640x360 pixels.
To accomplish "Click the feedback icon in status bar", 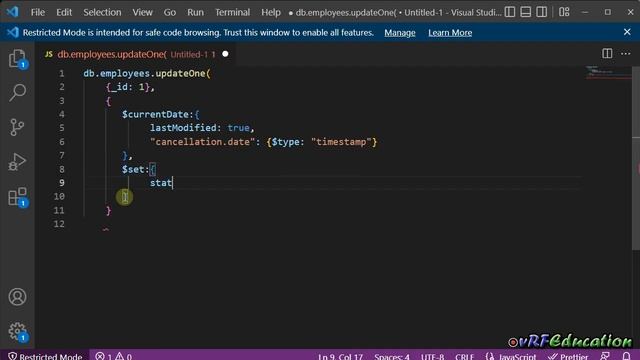I will point(605,356).
